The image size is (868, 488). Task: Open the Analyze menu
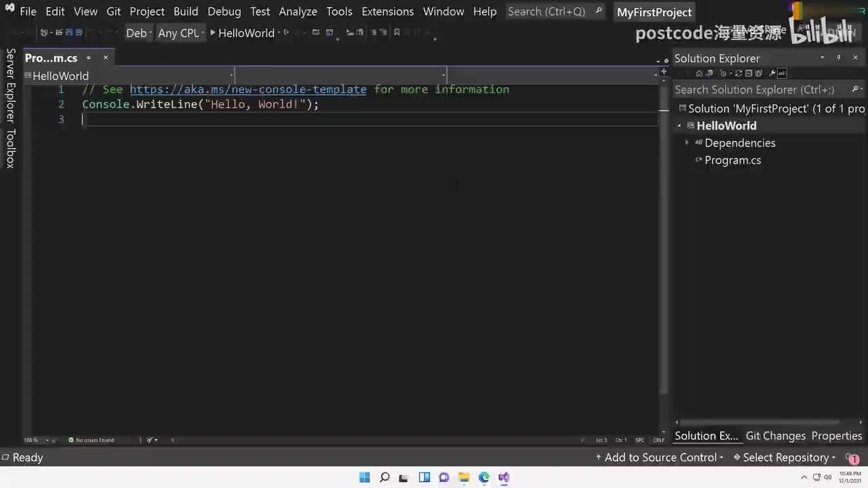(298, 12)
